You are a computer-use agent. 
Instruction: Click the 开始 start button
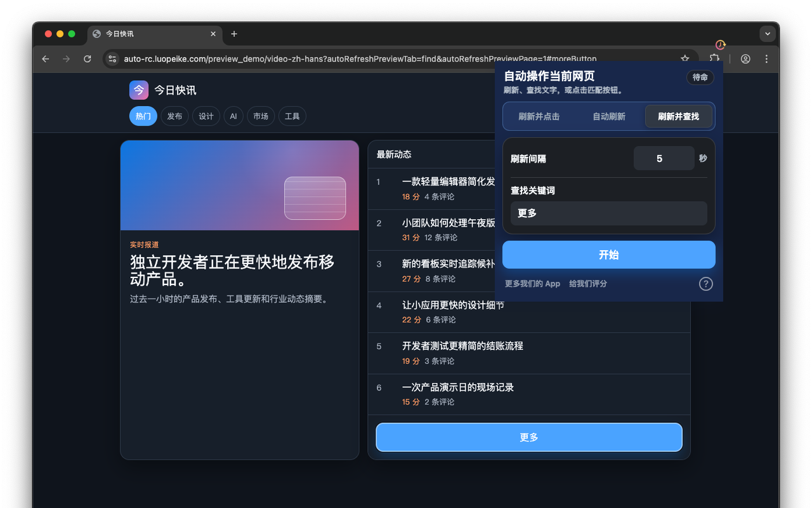pos(609,255)
